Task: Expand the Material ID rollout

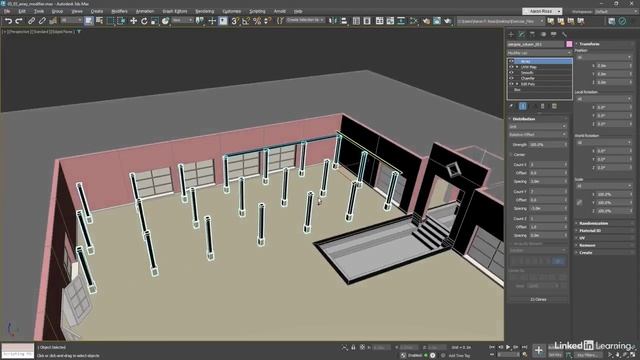Action: point(604,231)
